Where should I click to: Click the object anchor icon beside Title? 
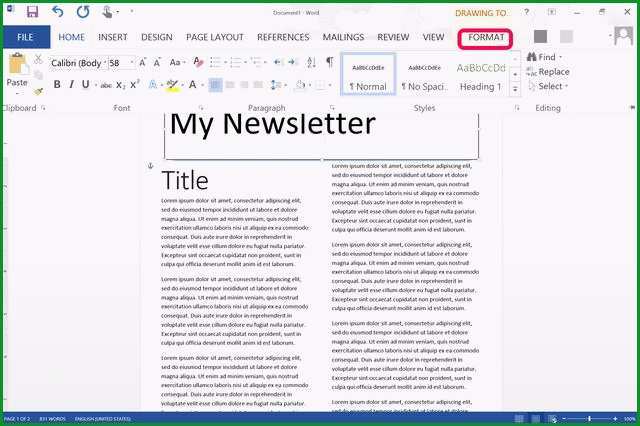tap(150, 166)
